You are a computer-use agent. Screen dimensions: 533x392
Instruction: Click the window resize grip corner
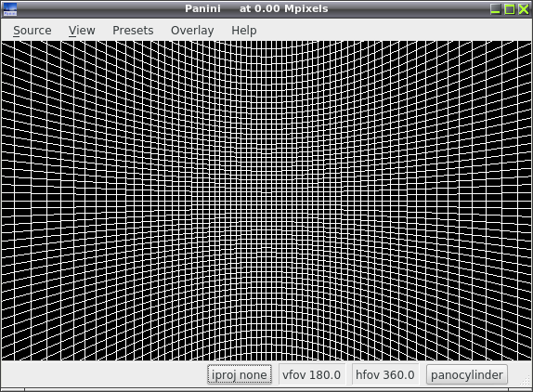point(526,382)
